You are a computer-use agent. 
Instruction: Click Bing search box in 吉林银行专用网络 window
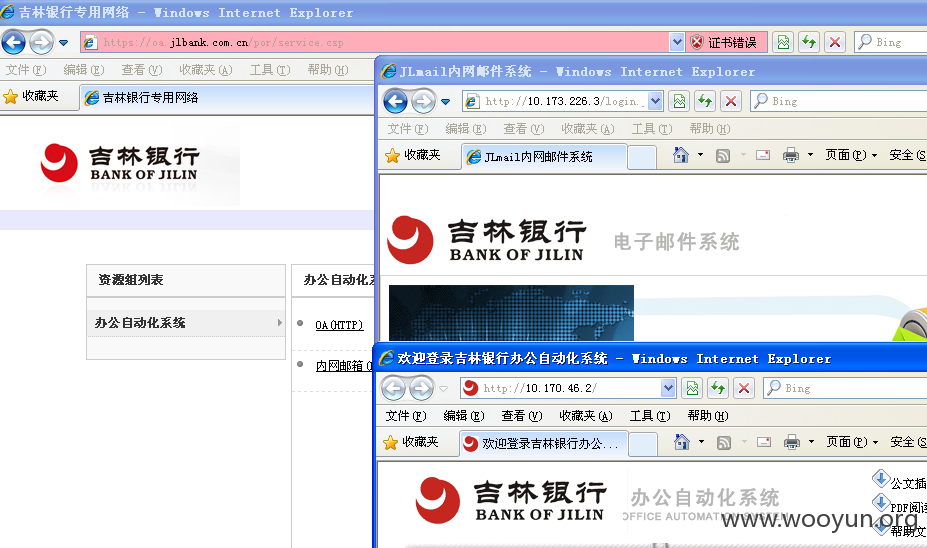(890, 42)
